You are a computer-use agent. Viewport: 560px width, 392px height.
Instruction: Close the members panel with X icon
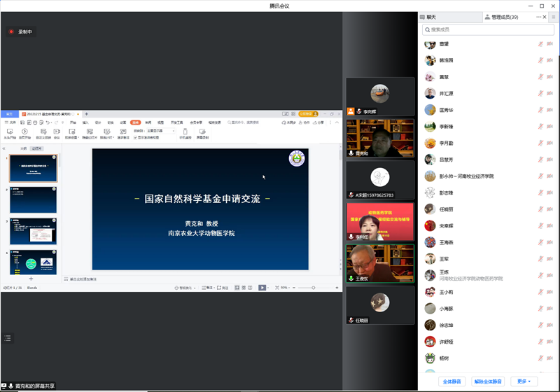545,17
